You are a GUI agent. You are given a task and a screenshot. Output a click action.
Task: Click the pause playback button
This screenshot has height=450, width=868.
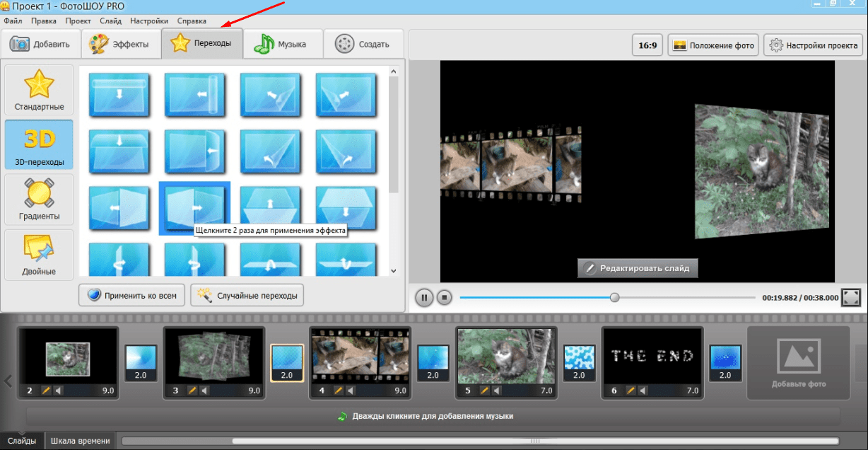click(424, 298)
